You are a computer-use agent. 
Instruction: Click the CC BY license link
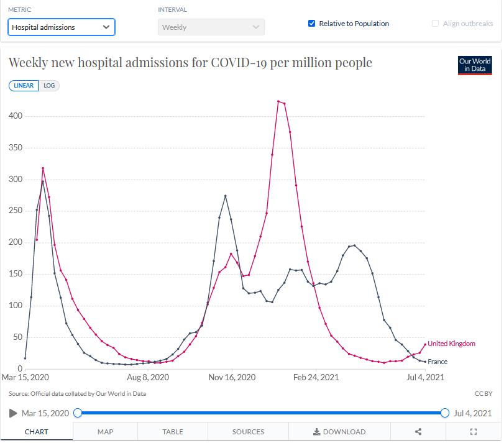[x=483, y=393]
